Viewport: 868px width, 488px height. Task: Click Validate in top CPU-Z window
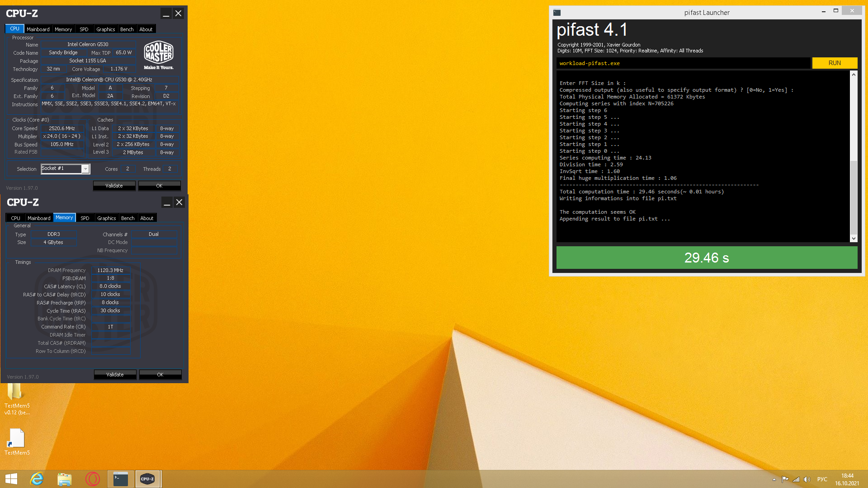coord(114,186)
